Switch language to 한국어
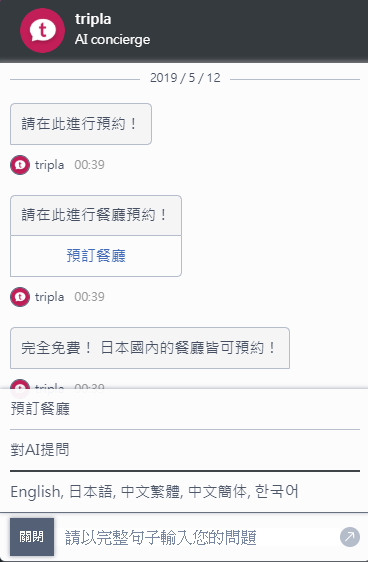Image resolution: width=368 pixels, height=562 pixels. 277,491
